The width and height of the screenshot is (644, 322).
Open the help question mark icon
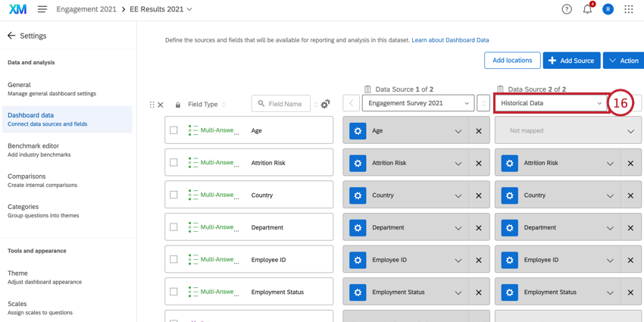point(567,9)
